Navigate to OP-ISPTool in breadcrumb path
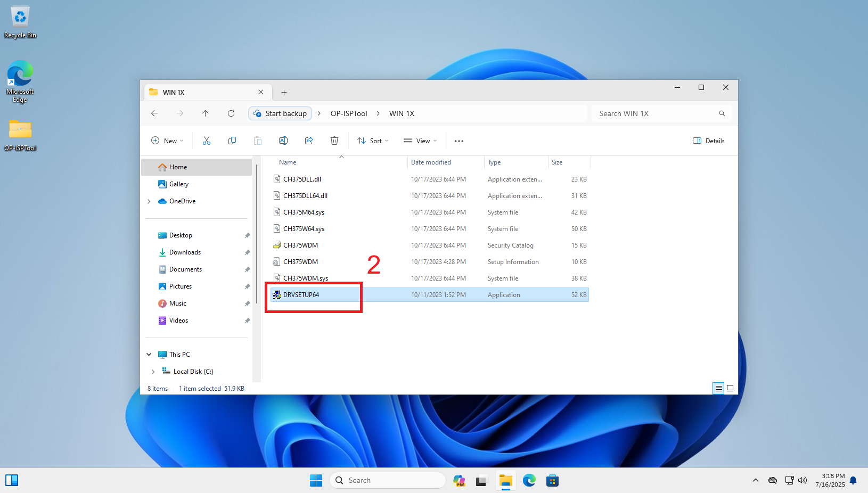This screenshot has width=868, height=493. [x=349, y=113]
